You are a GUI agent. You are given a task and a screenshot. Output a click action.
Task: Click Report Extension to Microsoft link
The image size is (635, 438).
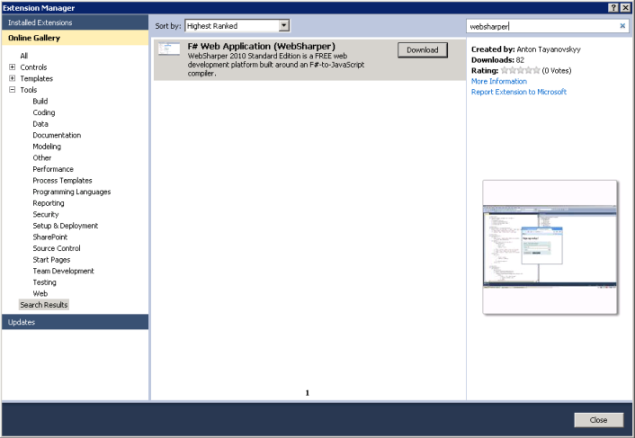[x=519, y=92]
